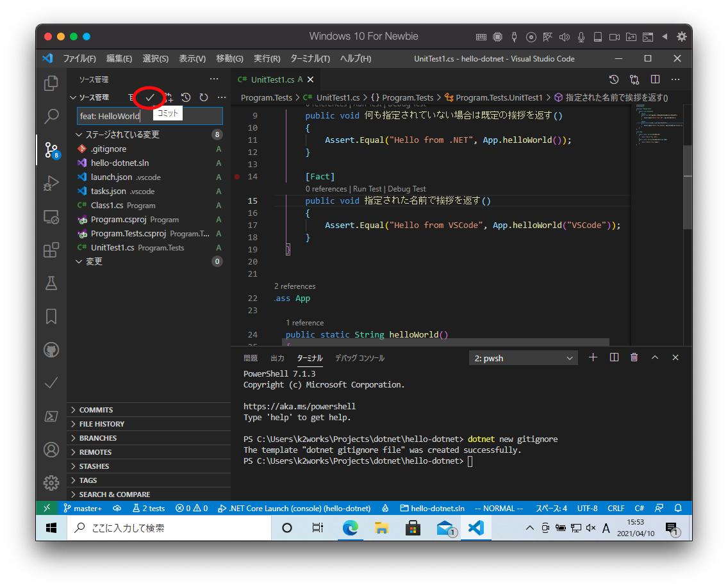Open the Run and Debug view
This screenshot has width=728, height=588.
(51, 183)
